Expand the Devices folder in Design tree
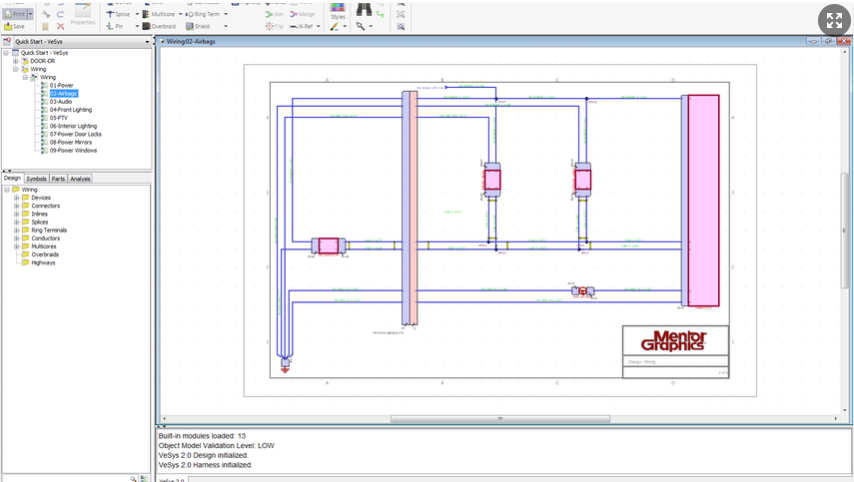The width and height of the screenshot is (854, 482). click(x=16, y=198)
